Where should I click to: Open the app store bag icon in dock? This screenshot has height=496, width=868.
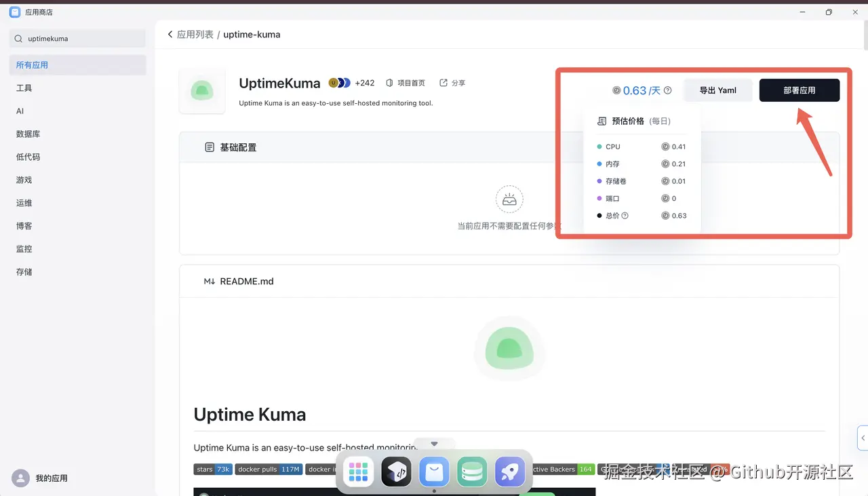click(x=434, y=472)
